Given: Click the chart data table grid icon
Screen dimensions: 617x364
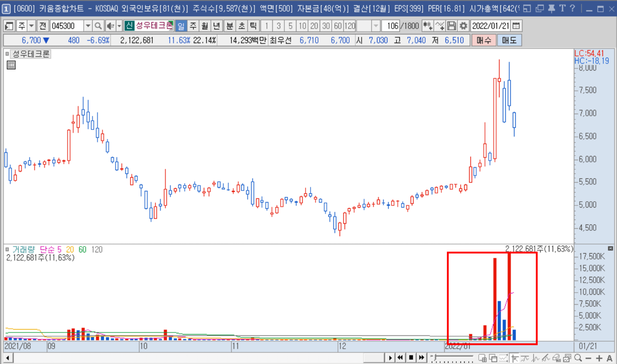Looking at the screenshot, I should coord(11,65).
